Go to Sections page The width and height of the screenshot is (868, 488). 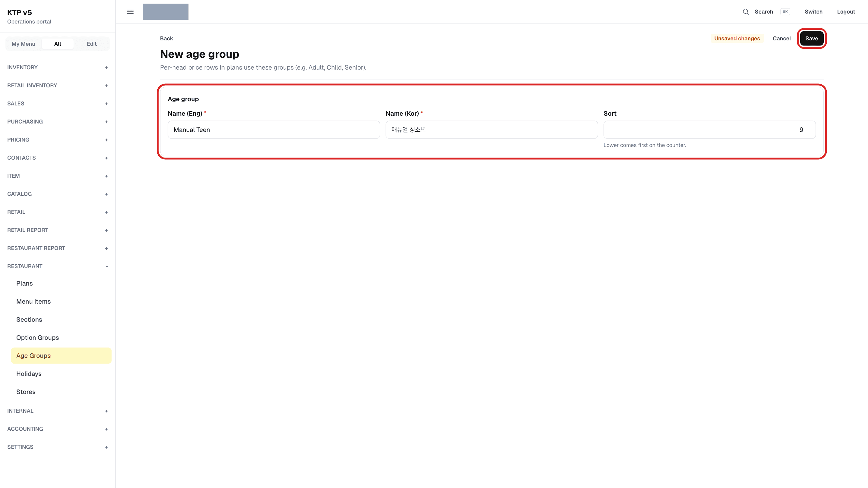click(61, 320)
